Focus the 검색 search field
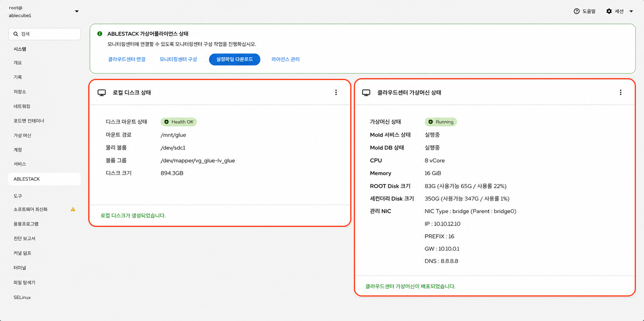644x321 pixels. [45, 34]
